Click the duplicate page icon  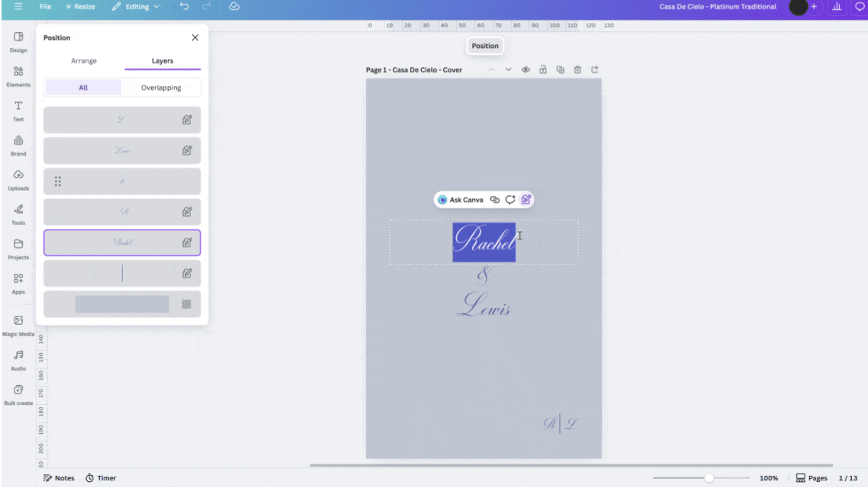(561, 69)
